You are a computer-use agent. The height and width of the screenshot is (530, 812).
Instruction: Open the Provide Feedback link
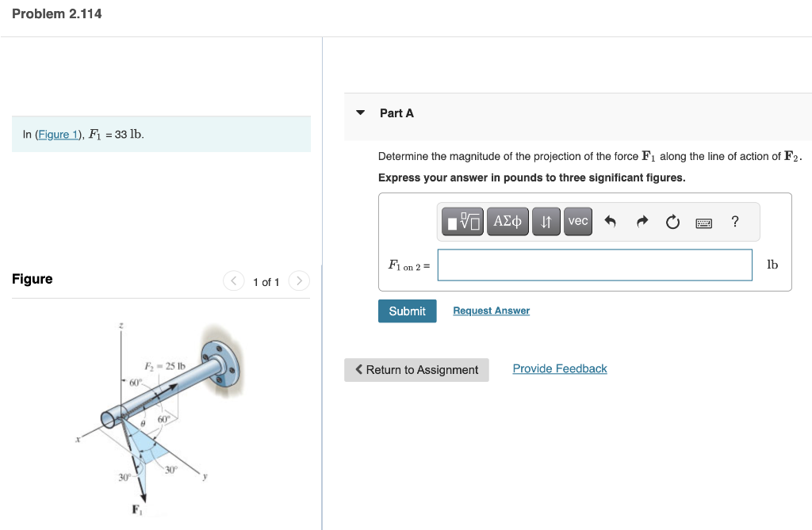click(x=559, y=368)
